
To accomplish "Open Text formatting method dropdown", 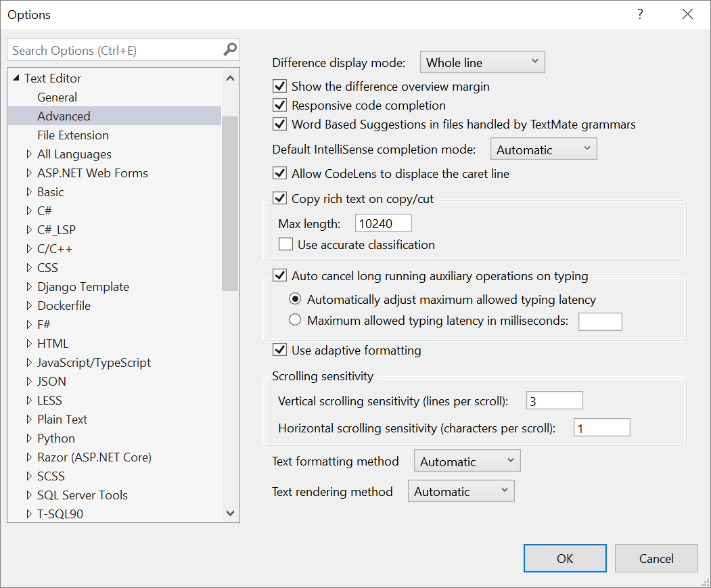I will click(467, 461).
